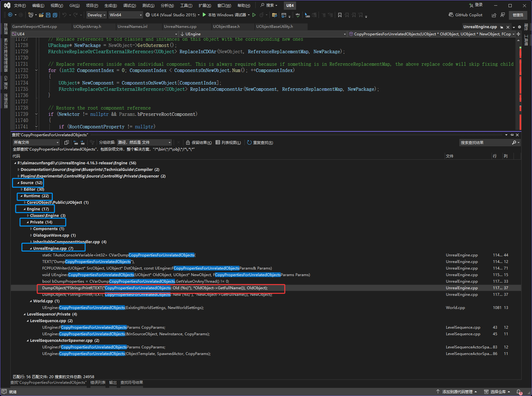The width and height of the screenshot is (532, 396).
Task: Click the spell-check abc icon
Action: pyautogui.click(x=298, y=15)
